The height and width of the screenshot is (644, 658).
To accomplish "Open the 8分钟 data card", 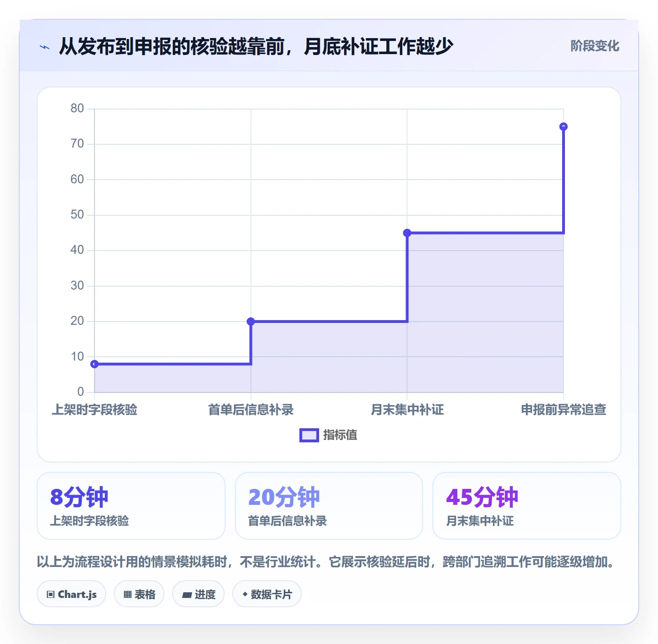I will [x=131, y=506].
